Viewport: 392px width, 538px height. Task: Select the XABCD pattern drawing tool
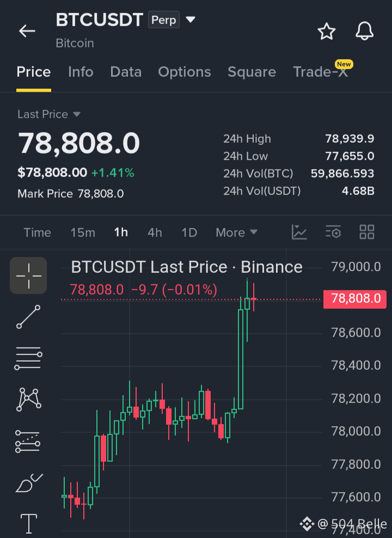pyautogui.click(x=28, y=399)
